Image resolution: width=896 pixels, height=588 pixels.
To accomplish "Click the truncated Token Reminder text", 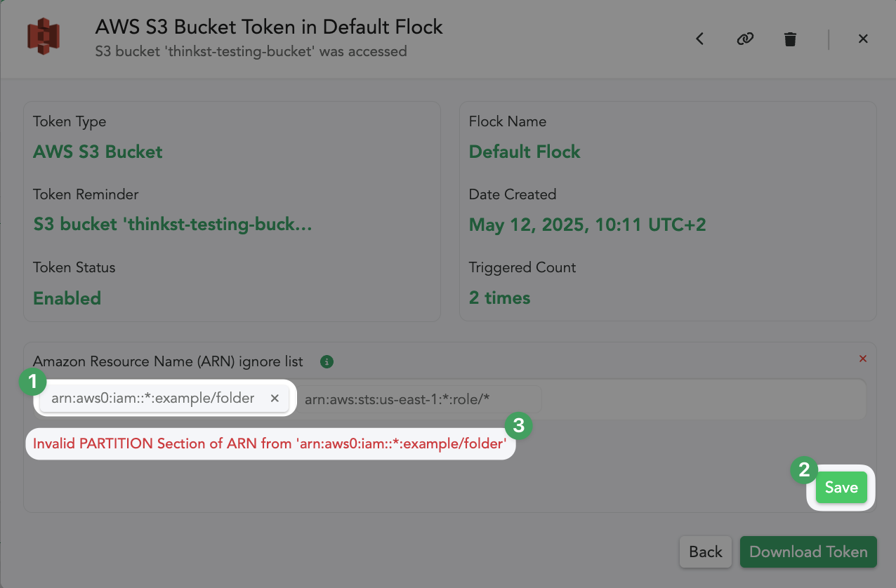I will (x=173, y=225).
